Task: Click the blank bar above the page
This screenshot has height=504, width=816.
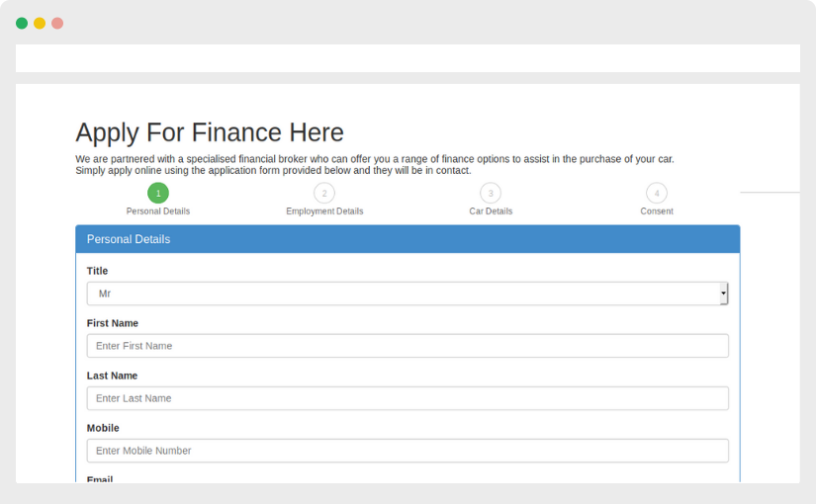Action: [408, 58]
